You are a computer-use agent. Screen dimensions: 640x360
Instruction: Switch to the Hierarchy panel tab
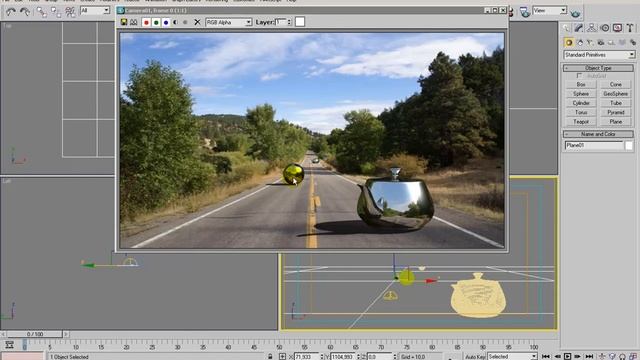point(591,28)
